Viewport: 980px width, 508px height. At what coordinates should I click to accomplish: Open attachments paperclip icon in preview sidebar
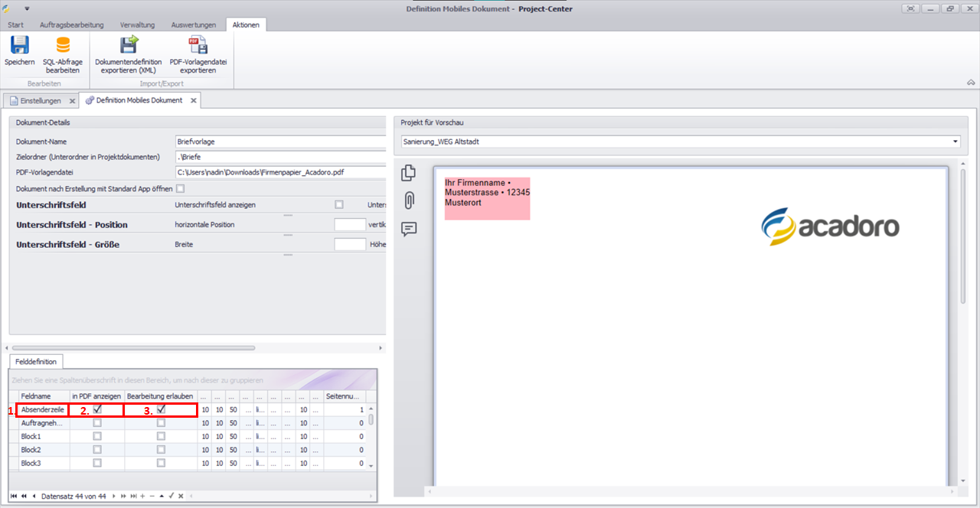[409, 200]
